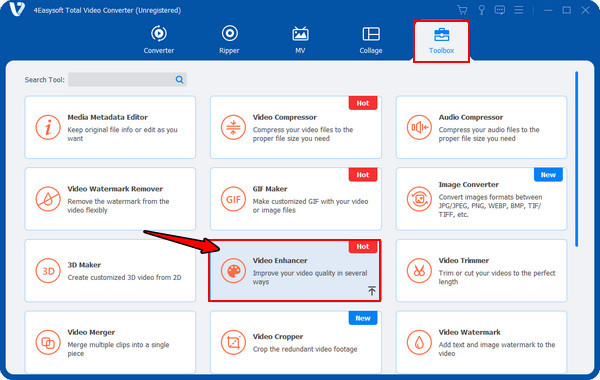Click the Video Compressor icon
Screen dimensions: 600x380
coord(233,127)
